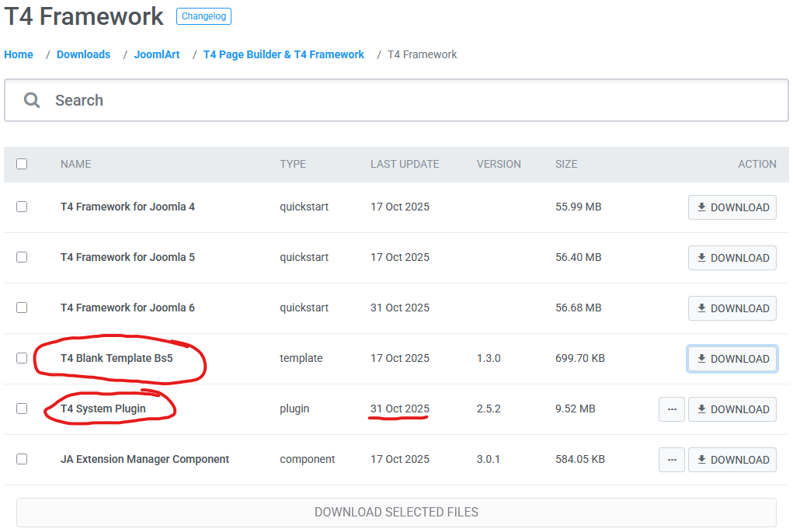Check the T4 Blank Template Bs5 checkbox
Viewport: 793px width, 532px height.
[x=22, y=358]
